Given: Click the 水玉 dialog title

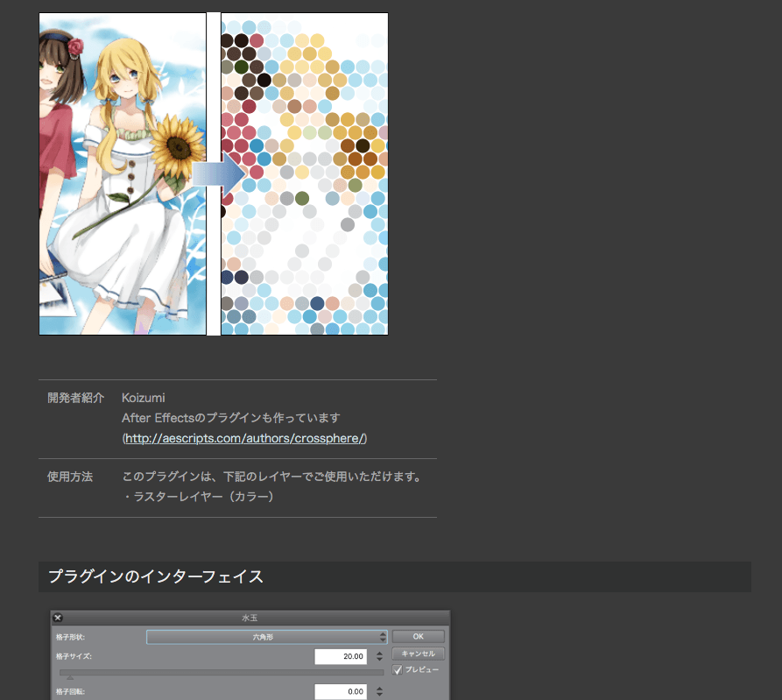Looking at the screenshot, I should pos(250,618).
